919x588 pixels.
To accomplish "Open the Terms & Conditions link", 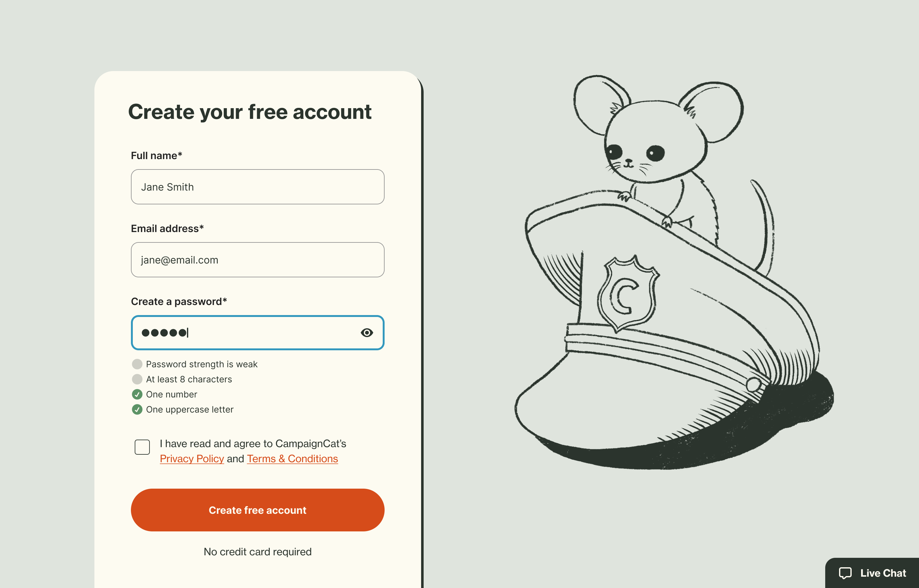I will [292, 458].
